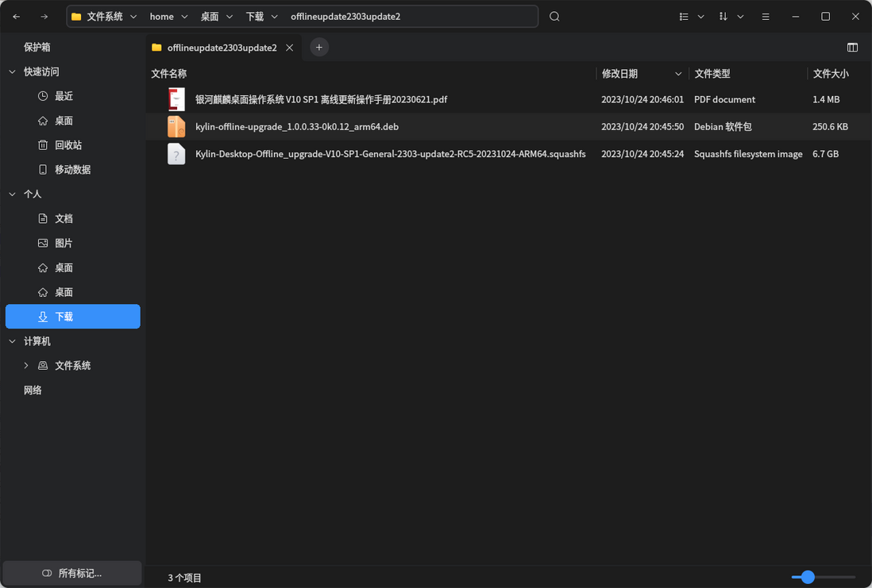Image resolution: width=872 pixels, height=588 pixels.
Task: Click the back navigation arrow
Action: tap(16, 16)
